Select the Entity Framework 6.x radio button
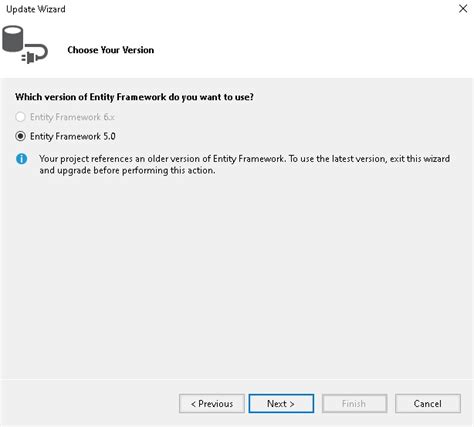Screen dimensions: 474x427 (20, 117)
